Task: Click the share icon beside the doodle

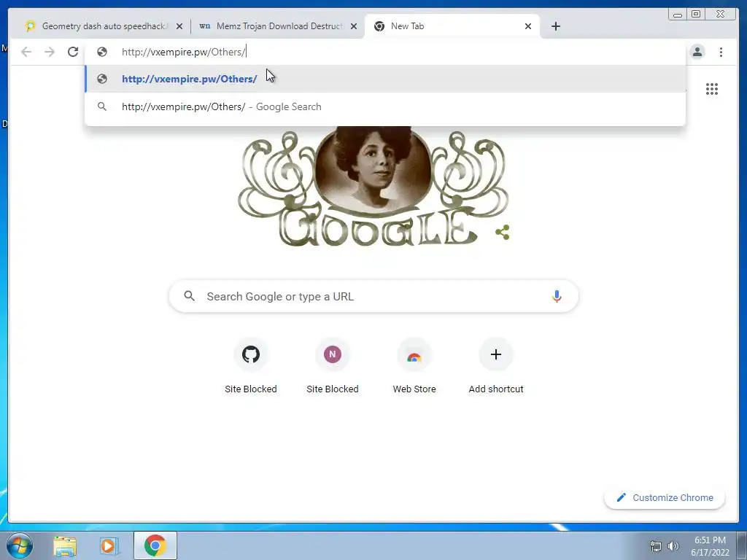Action: [x=503, y=233]
